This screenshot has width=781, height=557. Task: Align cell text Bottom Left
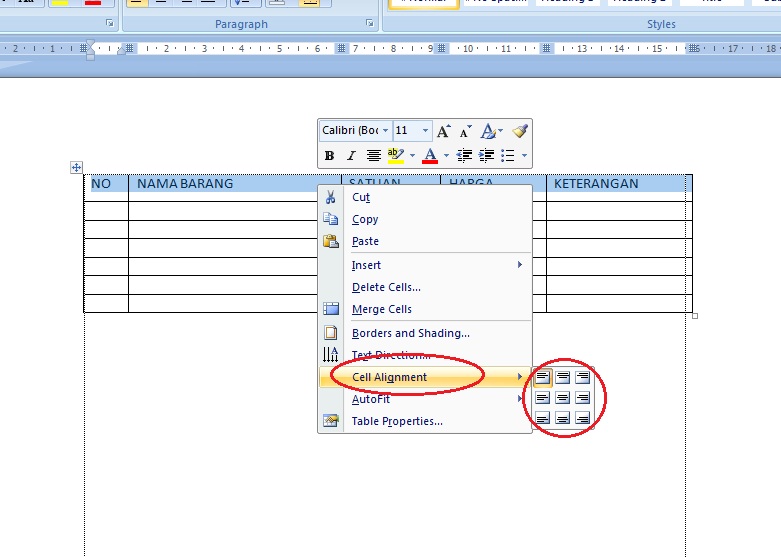pyautogui.click(x=543, y=418)
